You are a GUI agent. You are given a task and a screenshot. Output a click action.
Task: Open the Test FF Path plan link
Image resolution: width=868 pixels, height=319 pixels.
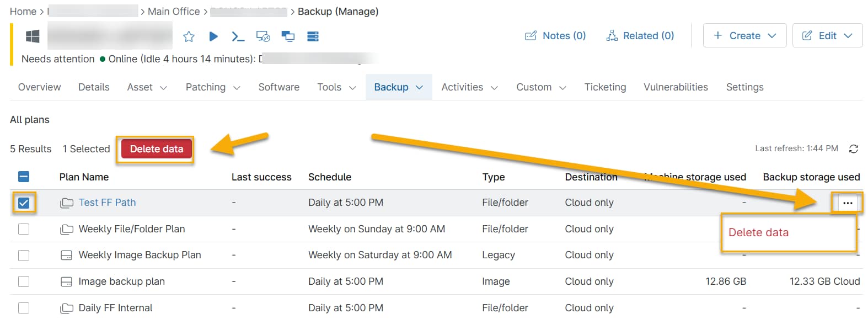(x=107, y=203)
